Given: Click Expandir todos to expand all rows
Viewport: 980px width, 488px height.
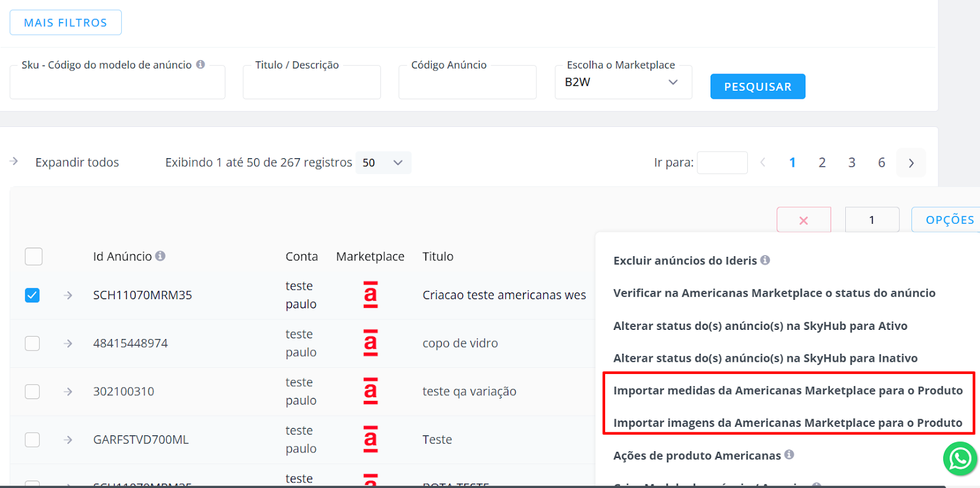Looking at the screenshot, I should coord(77,162).
